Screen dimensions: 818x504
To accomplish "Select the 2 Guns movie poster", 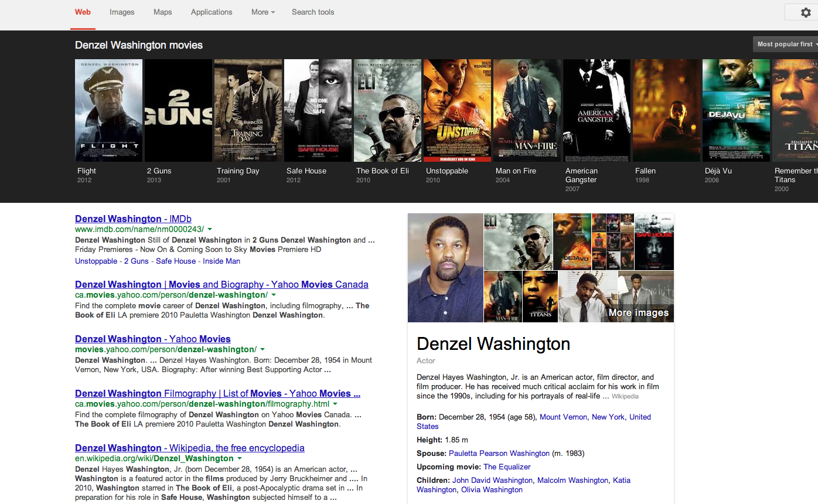I will 178,110.
